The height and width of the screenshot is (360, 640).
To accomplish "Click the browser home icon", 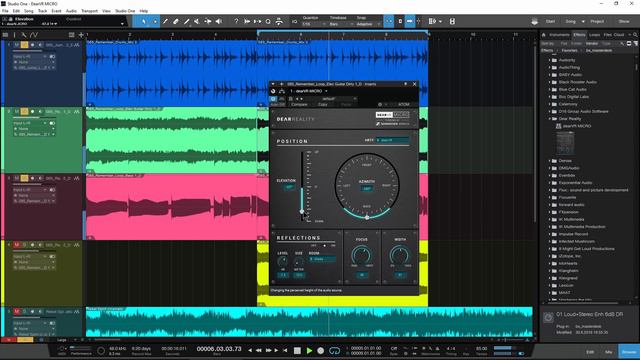I will click(x=544, y=35).
